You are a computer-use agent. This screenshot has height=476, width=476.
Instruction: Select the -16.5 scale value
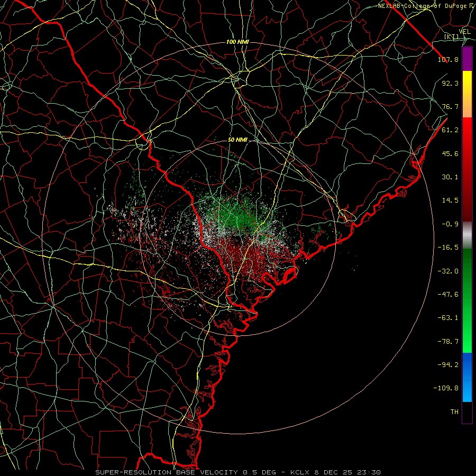coord(448,248)
